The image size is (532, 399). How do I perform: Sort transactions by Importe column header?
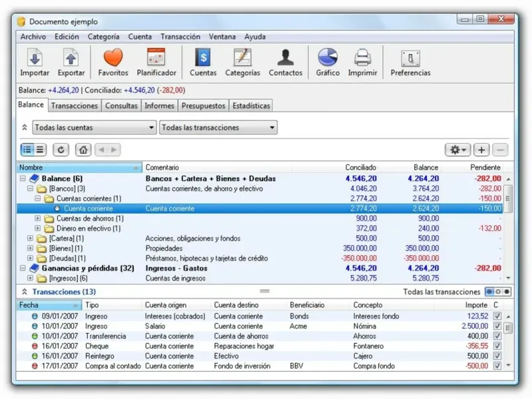pos(475,305)
